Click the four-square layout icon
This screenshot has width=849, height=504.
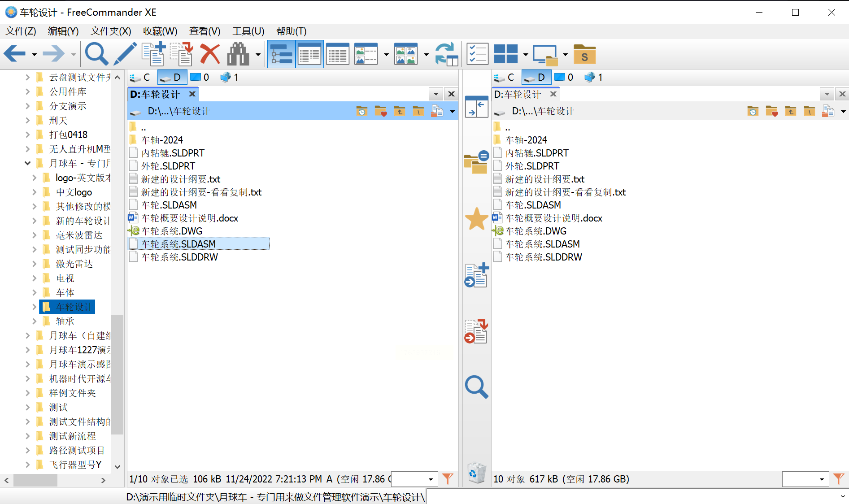tap(505, 54)
